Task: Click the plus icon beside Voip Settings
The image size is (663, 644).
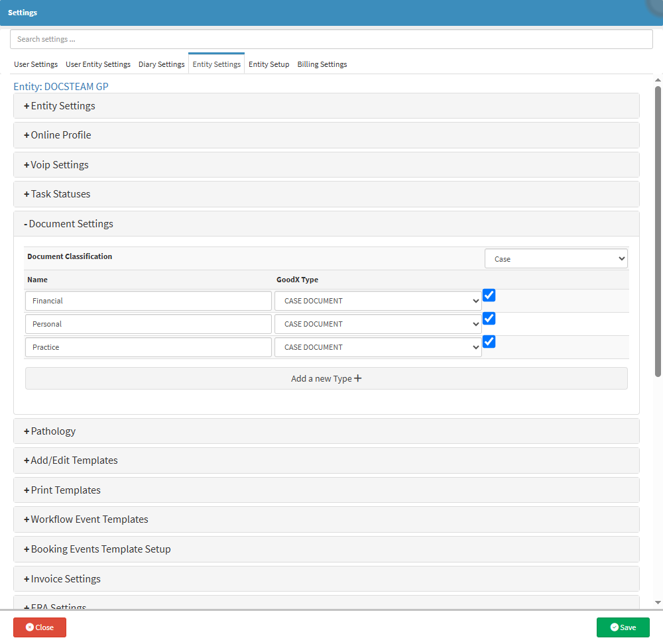Action: [27, 165]
